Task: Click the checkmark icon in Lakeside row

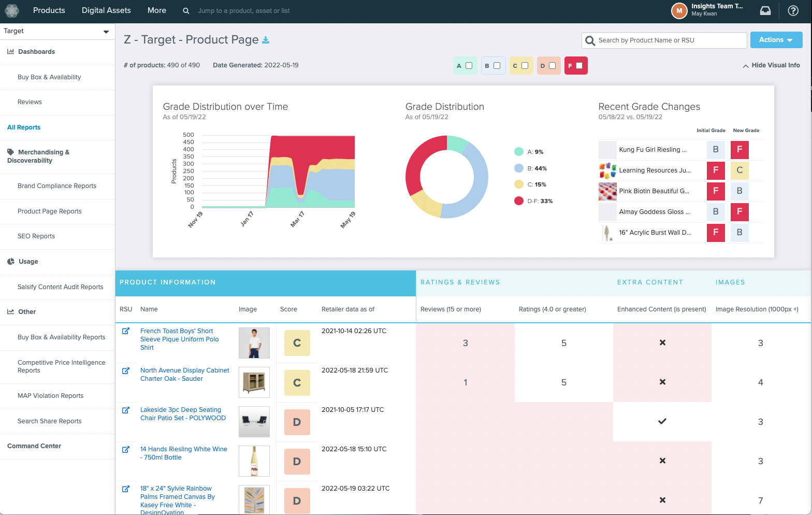Action: 662,421
